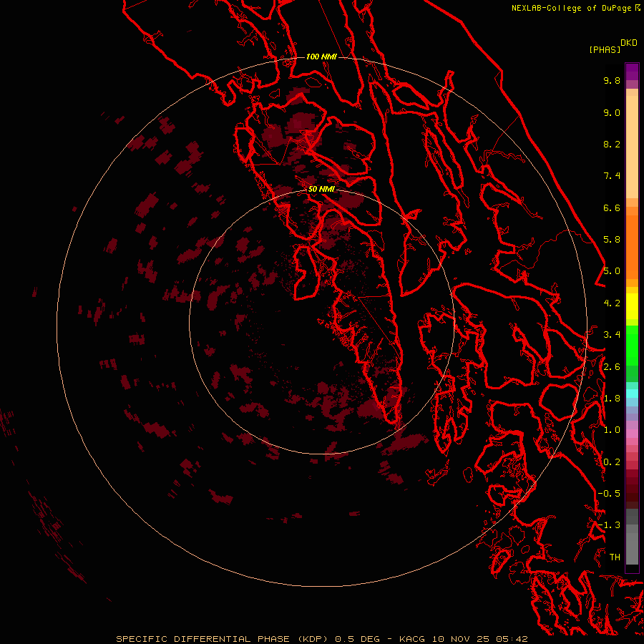This screenshot has height=644, width=644.
Task: Click the -1.3 legend value
Action: click(x=609, y=525)
